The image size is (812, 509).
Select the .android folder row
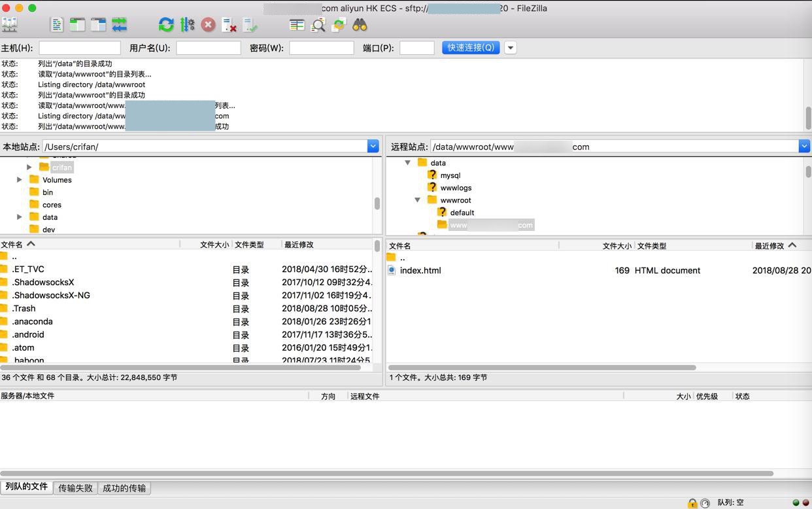click(186, 334)
